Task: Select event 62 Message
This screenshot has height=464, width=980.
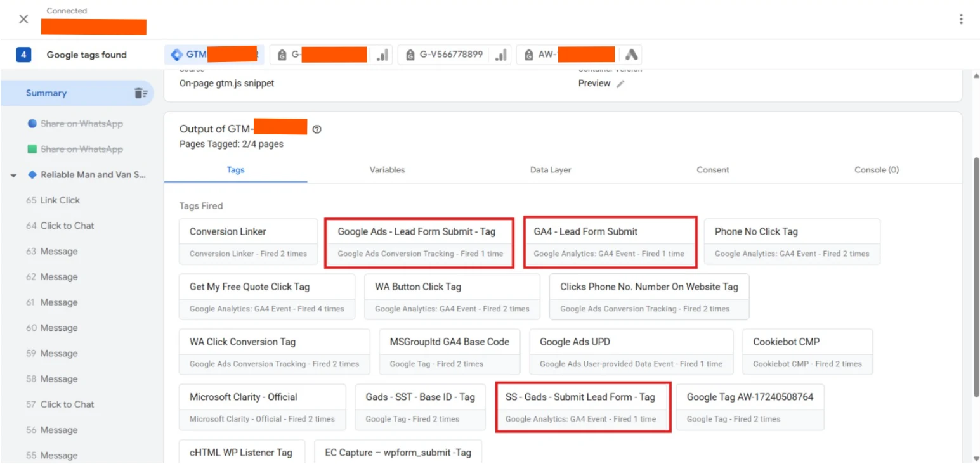Action: pos(52,277)
